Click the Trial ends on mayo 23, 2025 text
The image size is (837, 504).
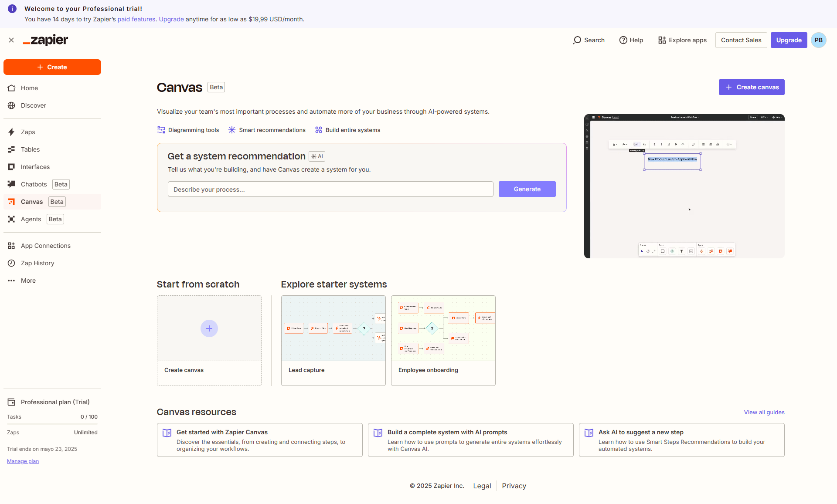coord(42,449)
